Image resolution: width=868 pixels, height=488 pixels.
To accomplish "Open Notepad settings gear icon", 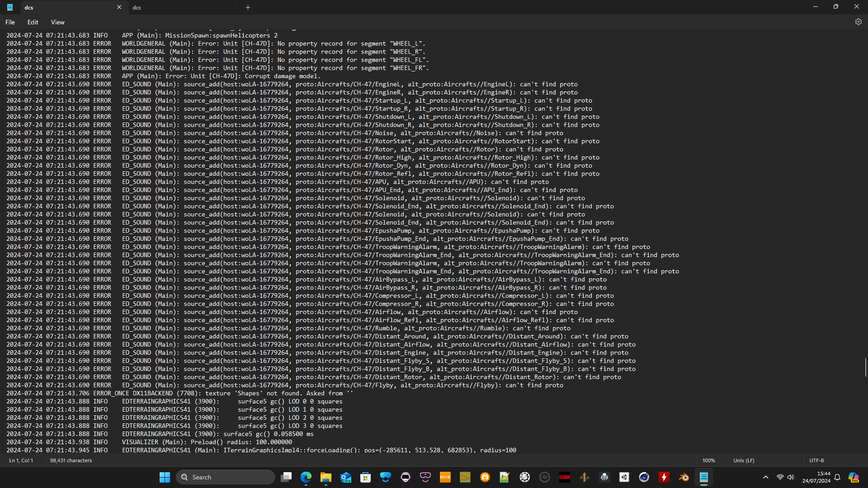I will [x=858, y=22].
